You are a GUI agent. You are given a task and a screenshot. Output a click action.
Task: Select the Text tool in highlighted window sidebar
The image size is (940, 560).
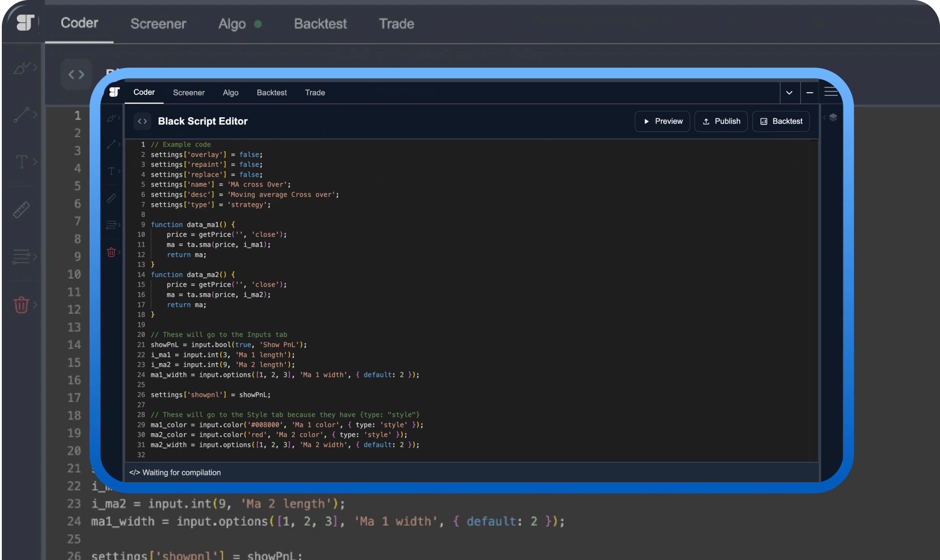coord(111,171)
